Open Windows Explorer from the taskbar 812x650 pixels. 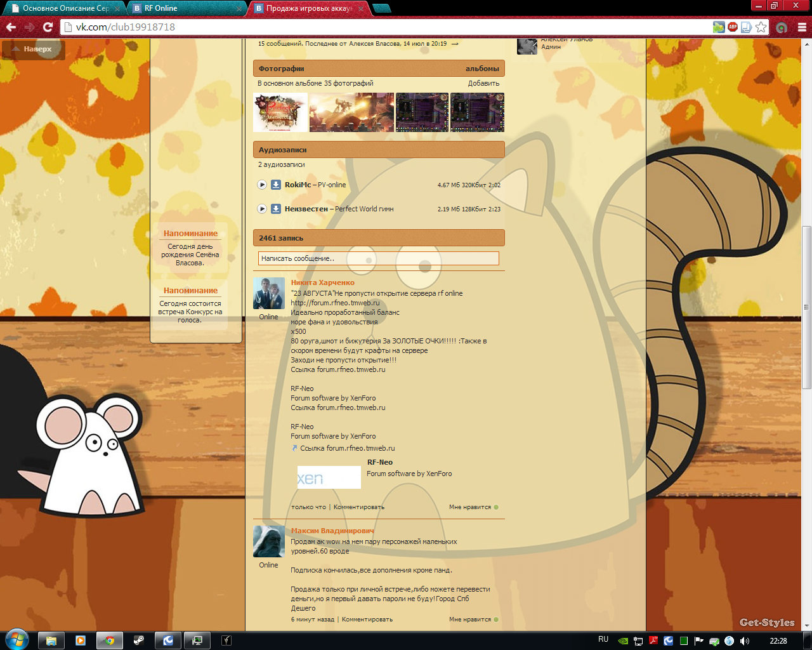[x=51, y=640]
